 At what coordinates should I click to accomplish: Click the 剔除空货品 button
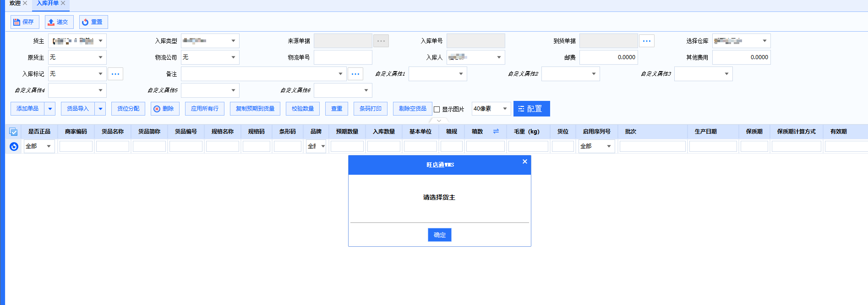(x=413, y=109)
